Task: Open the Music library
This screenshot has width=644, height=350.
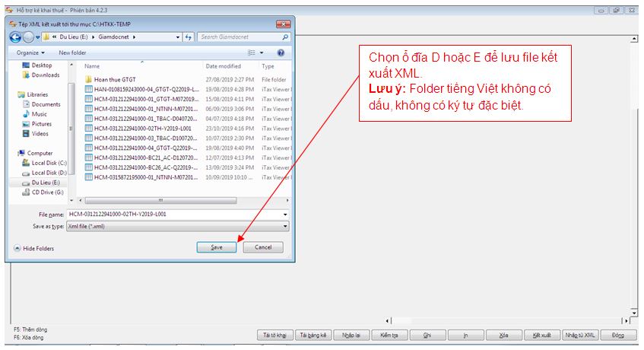Action: tap(40, 114)
